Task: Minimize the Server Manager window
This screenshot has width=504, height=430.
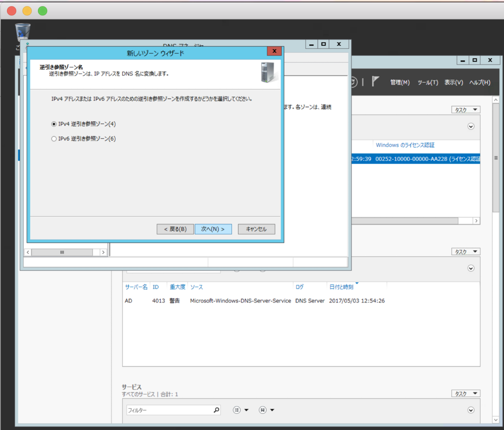Action: (463, 60)
